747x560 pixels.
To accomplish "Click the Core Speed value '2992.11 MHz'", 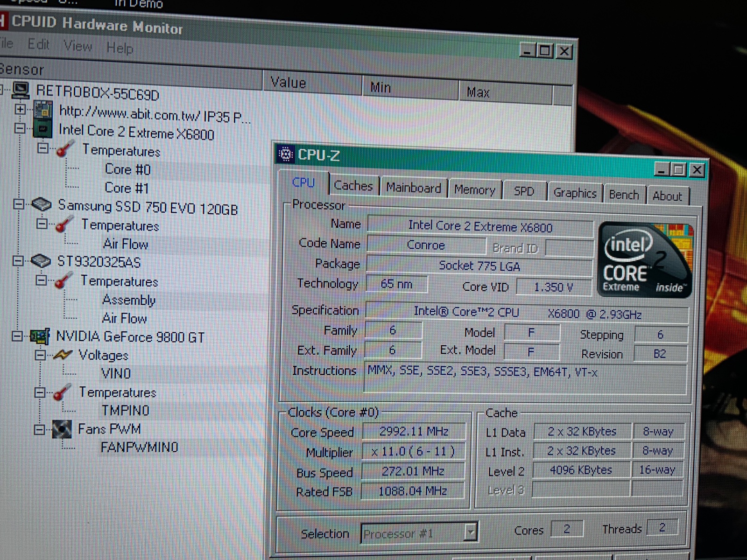I will [x=414, y=431].
